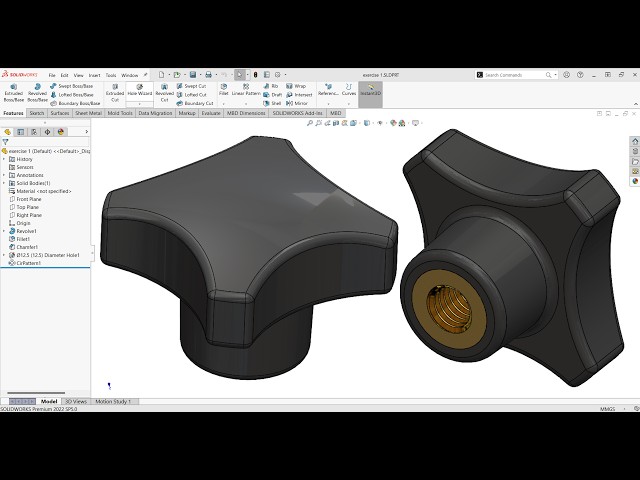Viewport: 640px width, 480px height.
Task: Expand more manager tabs chevron
Action: tap(87, 131)
